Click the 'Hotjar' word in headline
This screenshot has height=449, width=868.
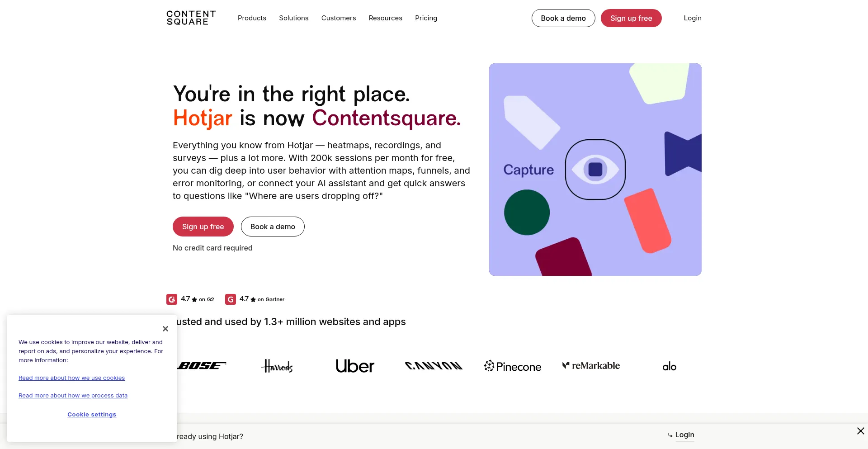pyautogui.click(x=203, y=118)
